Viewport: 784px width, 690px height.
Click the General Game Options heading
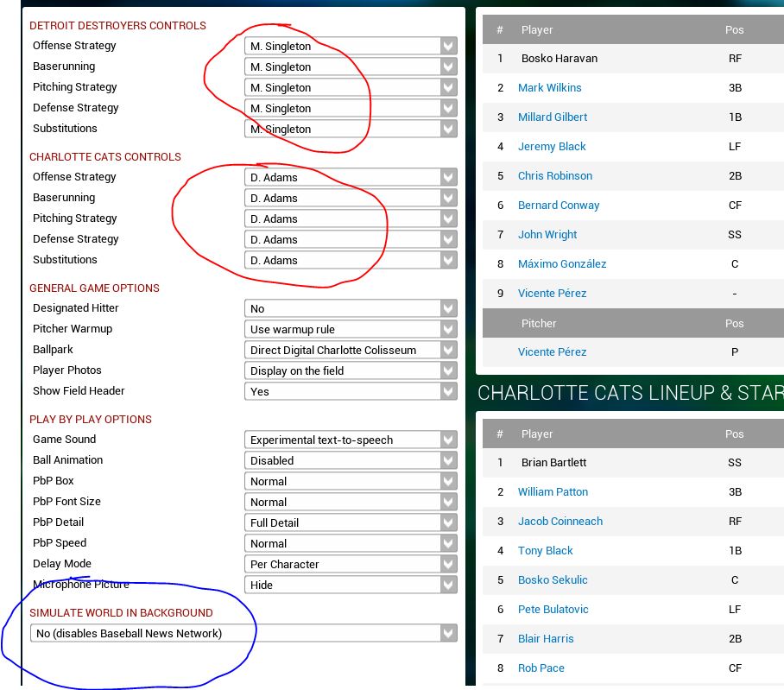pos(94,288)
